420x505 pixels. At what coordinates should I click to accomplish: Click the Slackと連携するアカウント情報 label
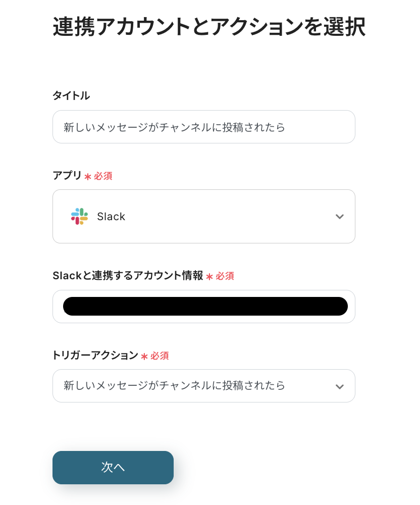click(128, 276)
